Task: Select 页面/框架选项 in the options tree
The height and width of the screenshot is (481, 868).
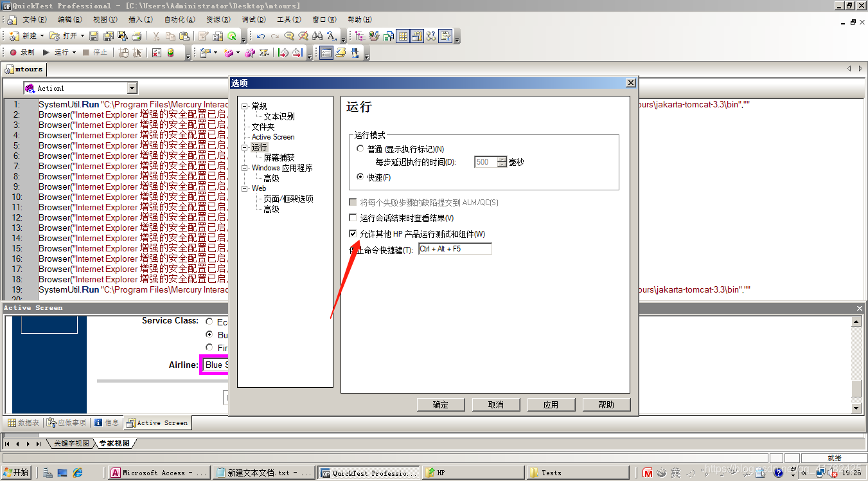Action: pyautogui.click(x=288, y=199)
